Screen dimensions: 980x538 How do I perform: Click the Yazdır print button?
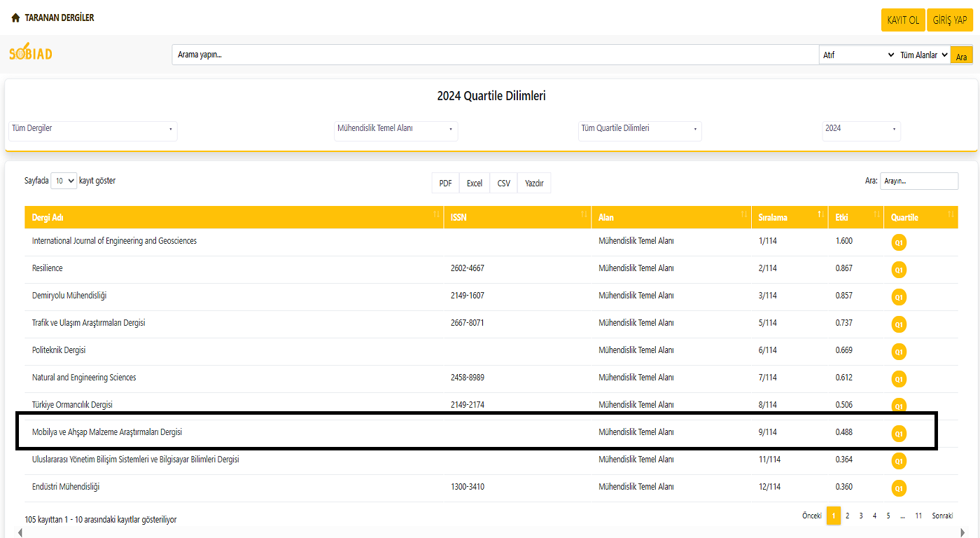tap(534, 184)
